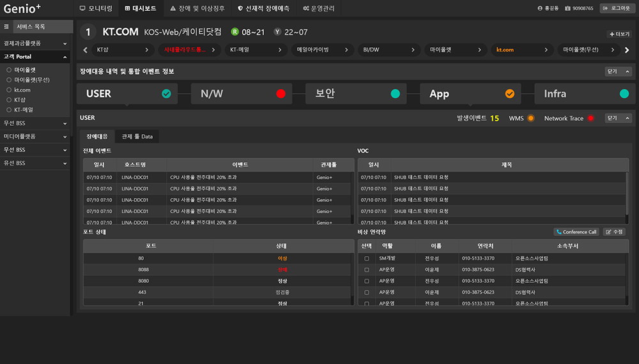
Task: Click the App orange check status icon
Action: point(510,94)
